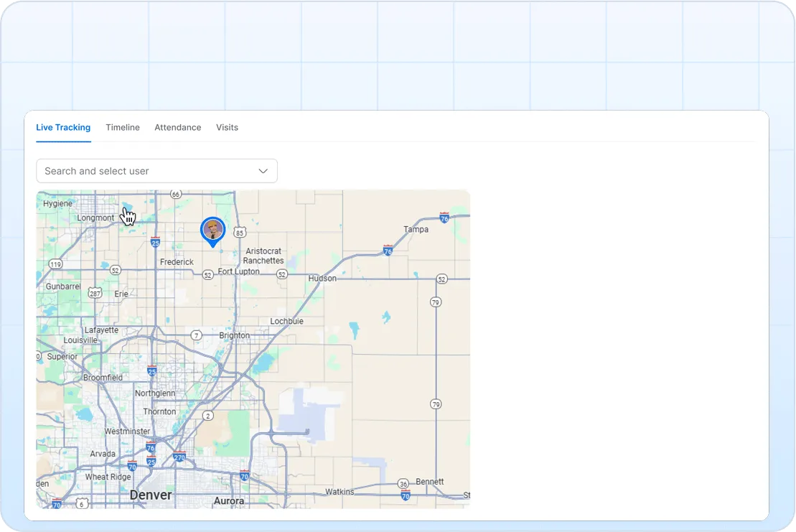Click the Thornton label on the map
Viewport: 796px width, 532px height.
point(159,411)
